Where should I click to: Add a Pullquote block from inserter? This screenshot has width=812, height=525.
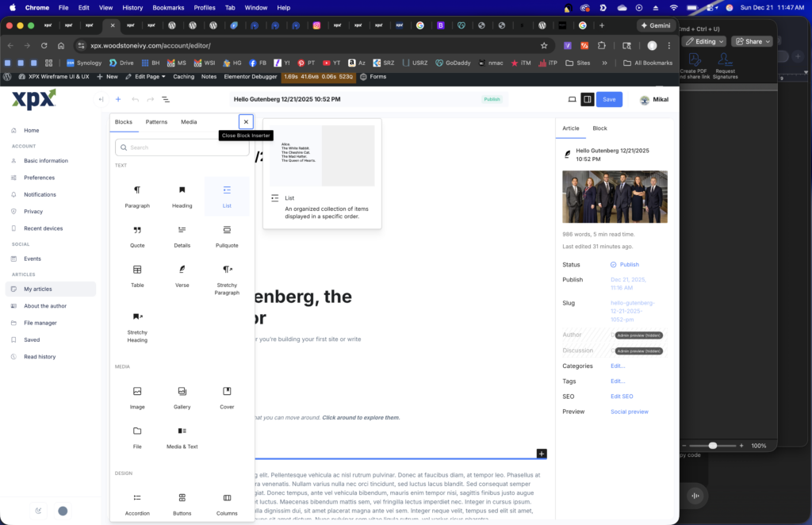click(x=227, y=236)
